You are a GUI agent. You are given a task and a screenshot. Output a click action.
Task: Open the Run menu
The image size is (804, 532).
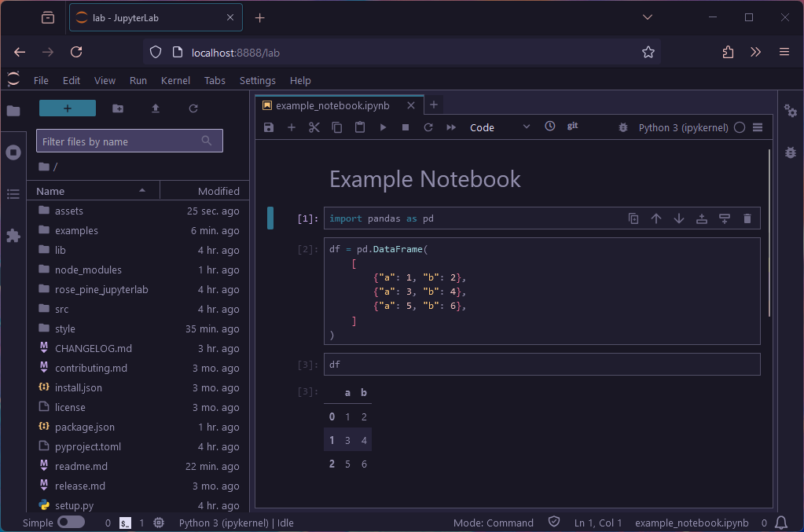click(138, 80)
